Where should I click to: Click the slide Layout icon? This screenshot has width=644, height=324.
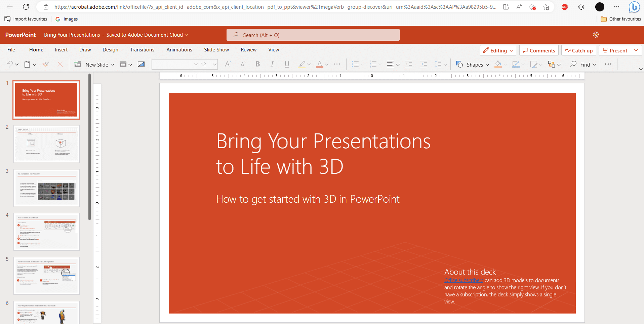123,64
